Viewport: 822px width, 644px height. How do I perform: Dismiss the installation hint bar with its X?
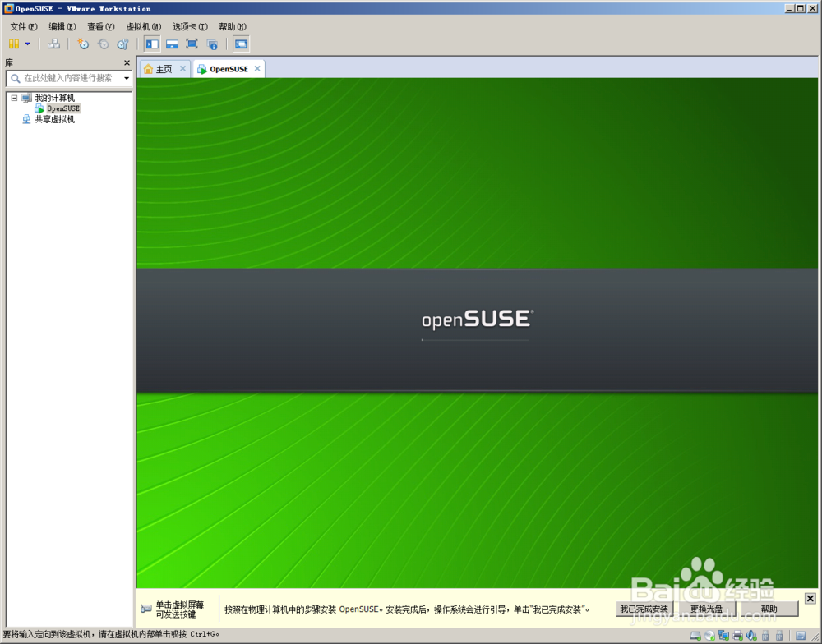810,599
